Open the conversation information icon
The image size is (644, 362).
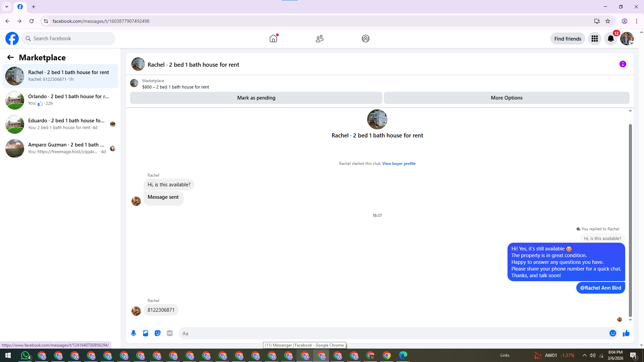tap(623, 64)
